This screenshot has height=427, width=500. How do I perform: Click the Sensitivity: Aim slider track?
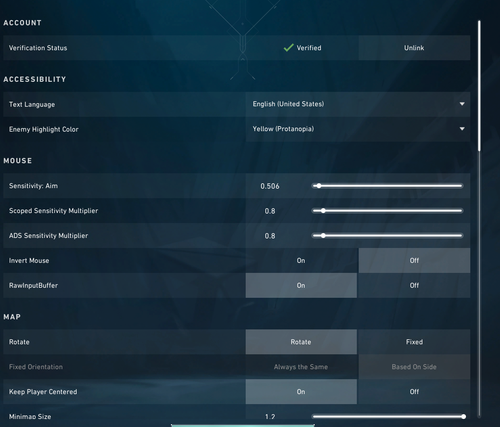tap(387, 186)
